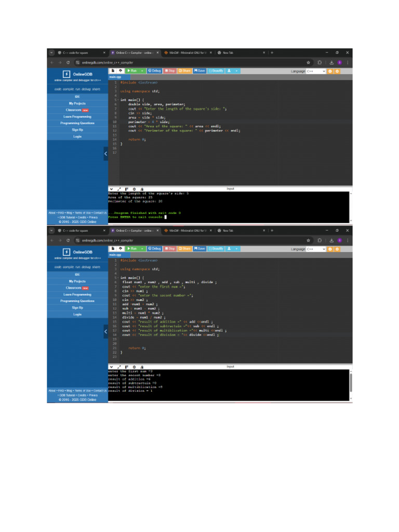
Task: Run the num1/num2 calculator program
Action: [x=132, y=249]
